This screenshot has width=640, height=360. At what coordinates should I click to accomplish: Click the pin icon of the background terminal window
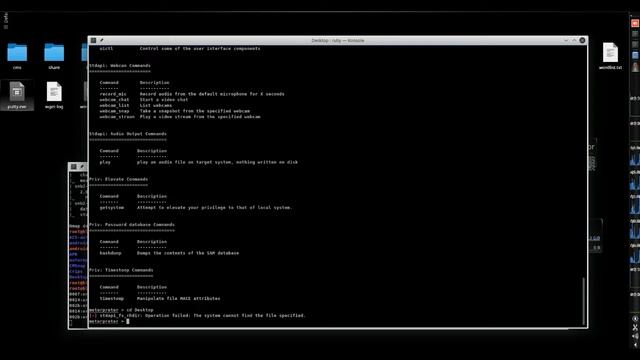click(82, 167)
